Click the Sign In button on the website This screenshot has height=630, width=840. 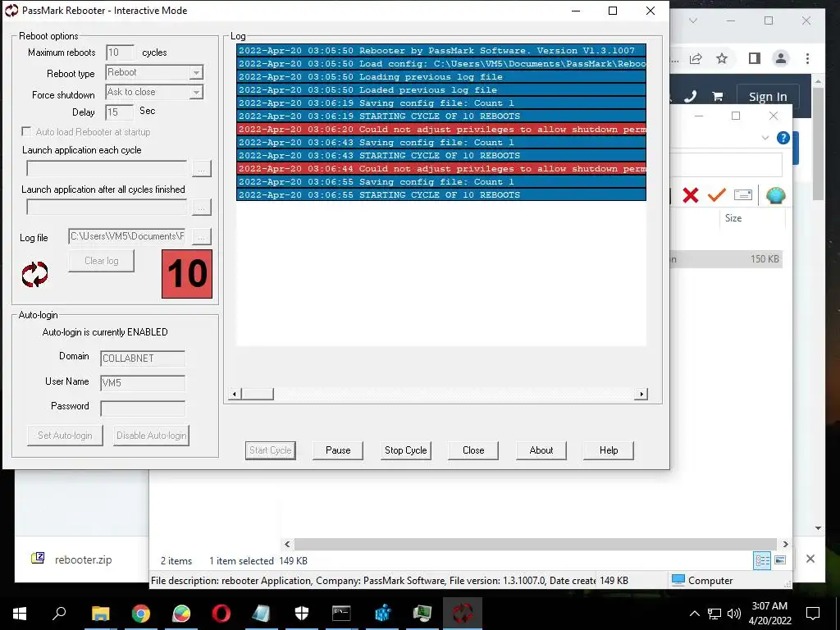tap(768, 97)
